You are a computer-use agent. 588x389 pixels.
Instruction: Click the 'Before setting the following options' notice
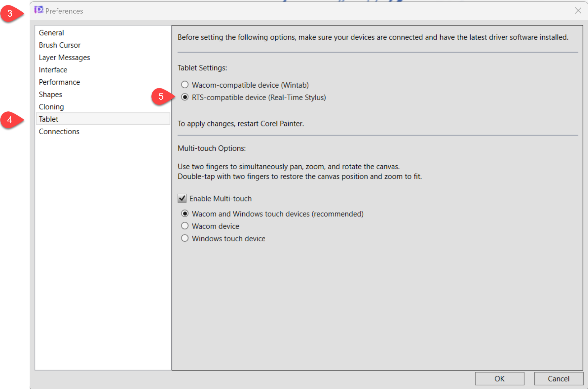click(x=373, y=37)
